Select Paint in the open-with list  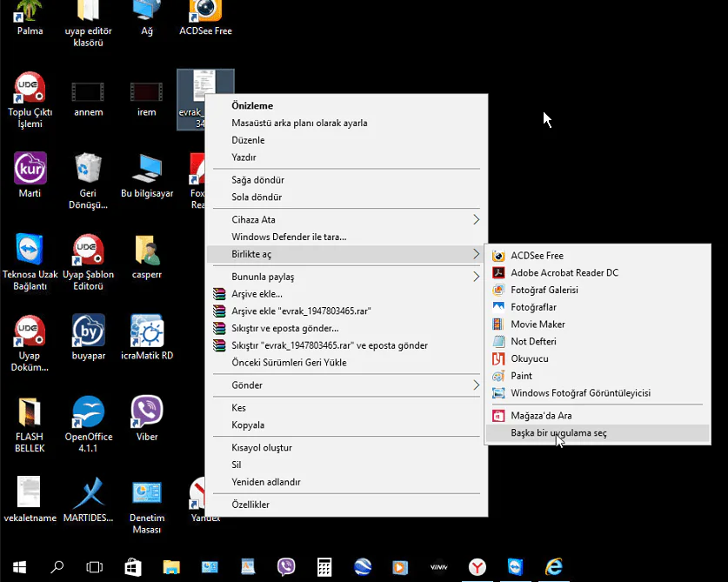(x=521, y=376)
